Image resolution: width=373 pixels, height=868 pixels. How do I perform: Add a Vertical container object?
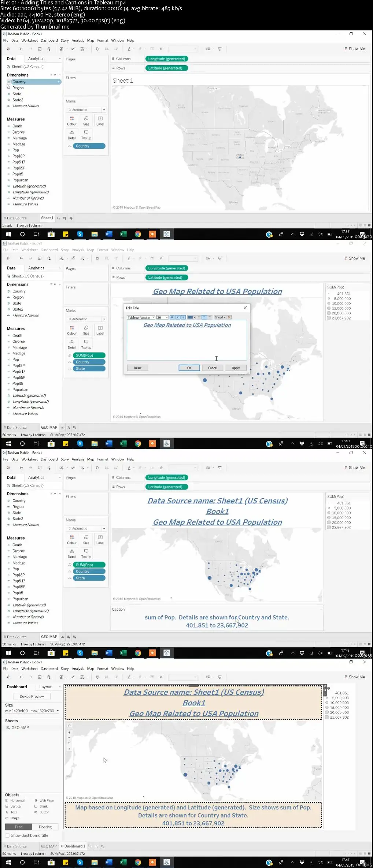[14, 806]
